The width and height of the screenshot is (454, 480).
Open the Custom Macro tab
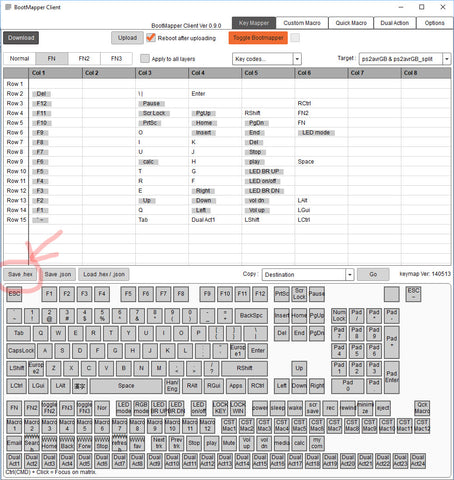pos(302,23)
